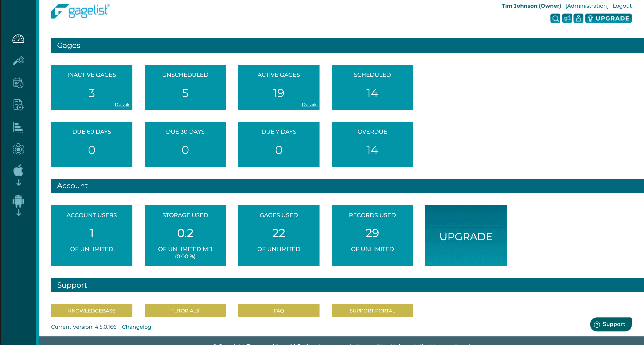Click the calibration records document icon
644x345 pixels.
click(18, 105)
